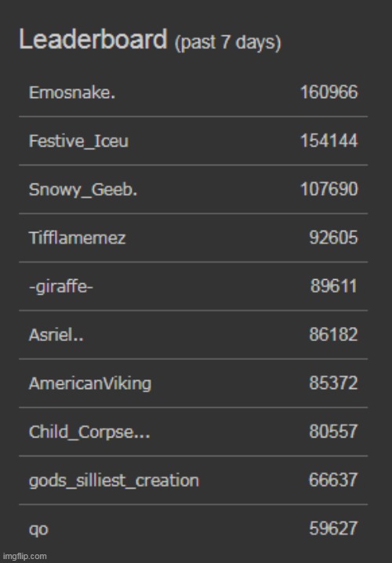The image size is (392, 563).
Task: Click the 92605 score for Tifflamemez
Action: pyautogui.click(x=333, y=238)
